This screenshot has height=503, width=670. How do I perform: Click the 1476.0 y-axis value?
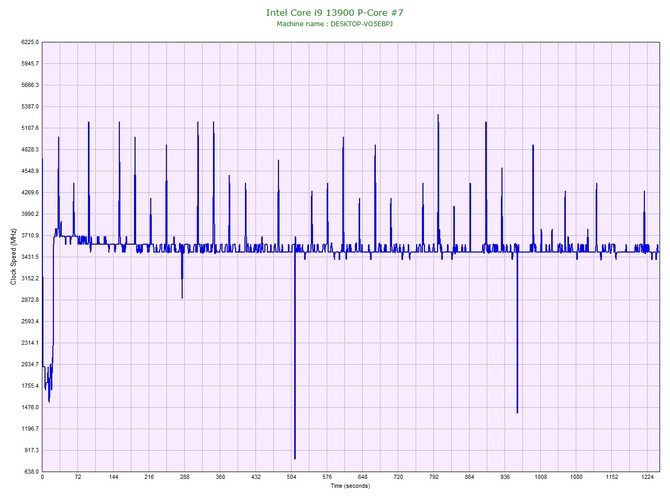point(30,407)
